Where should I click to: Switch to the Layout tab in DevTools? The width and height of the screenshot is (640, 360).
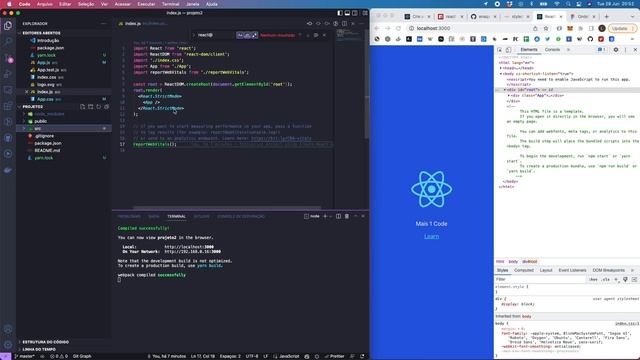(546, 270)
